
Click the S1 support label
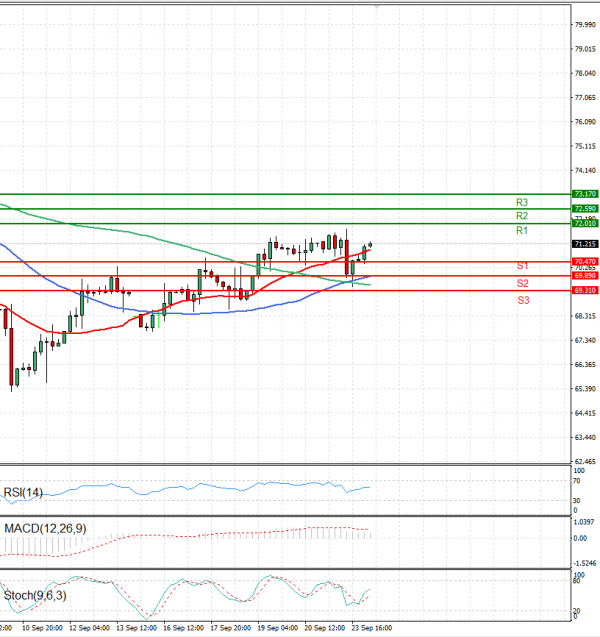[x=522, y=266]
